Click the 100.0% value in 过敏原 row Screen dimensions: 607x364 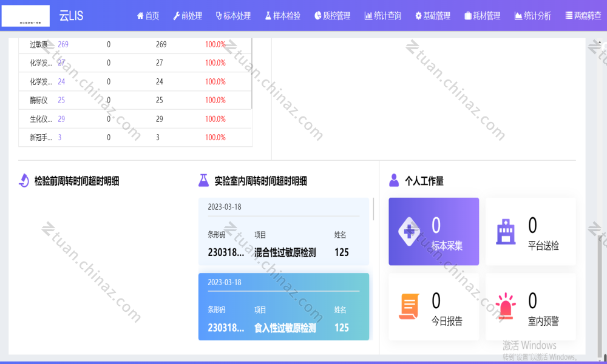[215, 44]
